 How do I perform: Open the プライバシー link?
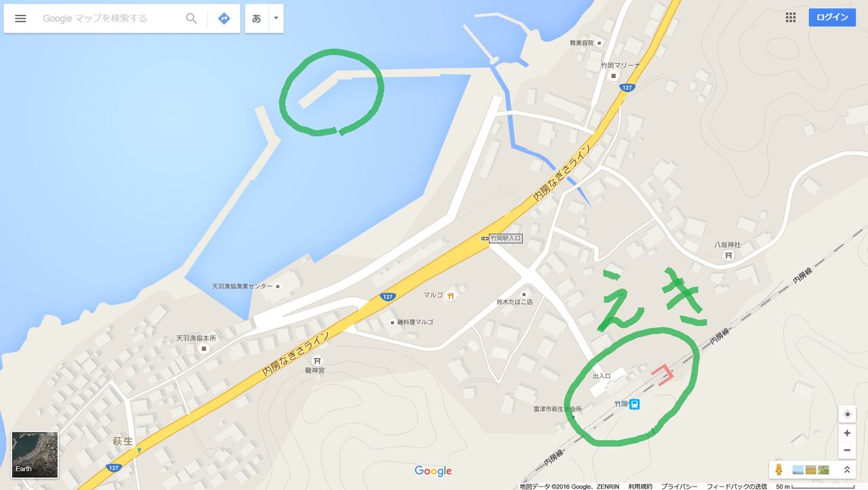pos(679,486)
